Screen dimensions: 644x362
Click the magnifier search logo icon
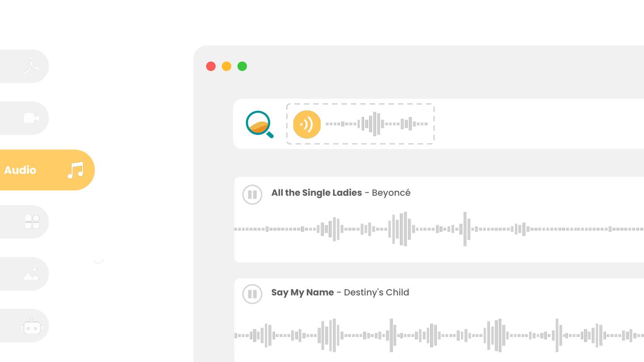(x=259, y=124)
